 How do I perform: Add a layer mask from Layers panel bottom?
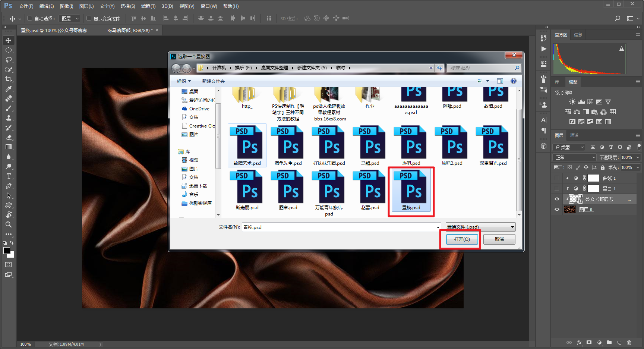point(589,342)
